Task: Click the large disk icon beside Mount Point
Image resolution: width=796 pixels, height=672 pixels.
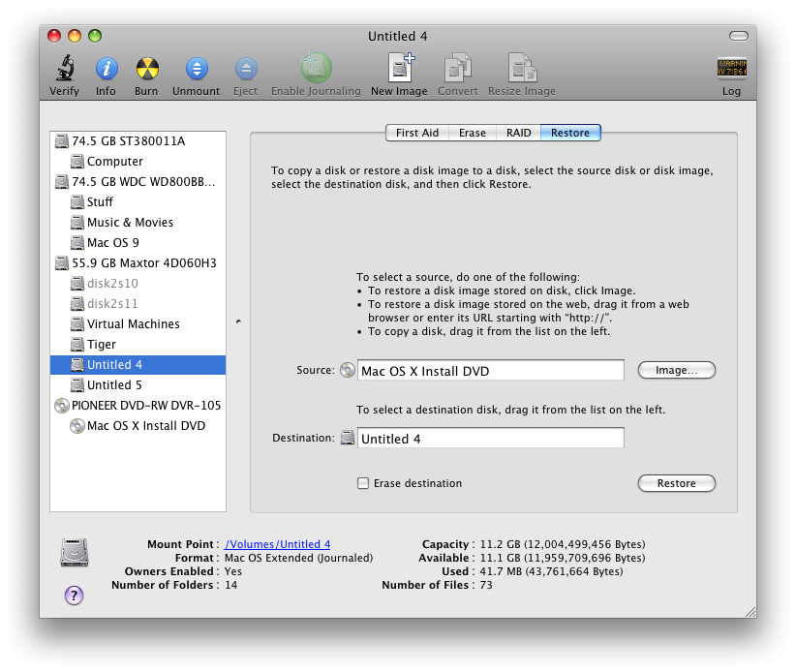Action: (x=75, y=552)
